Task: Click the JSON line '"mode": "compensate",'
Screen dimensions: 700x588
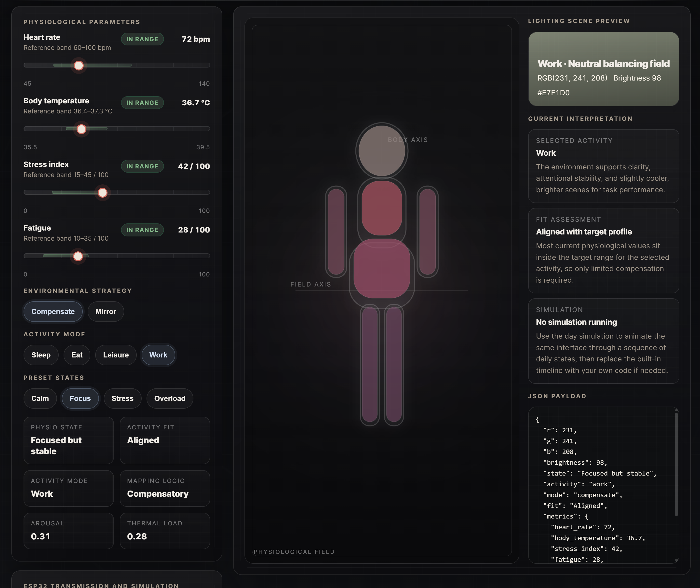Action: 582,495
